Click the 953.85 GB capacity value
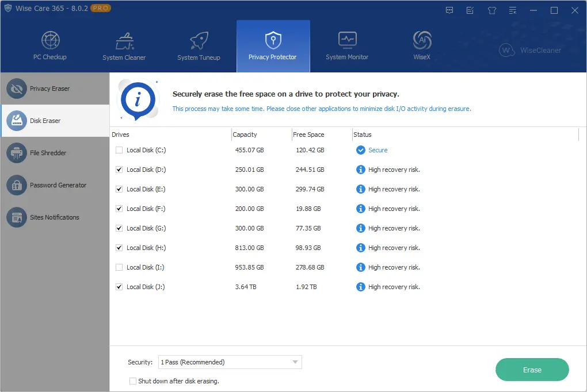 point(249,267)
